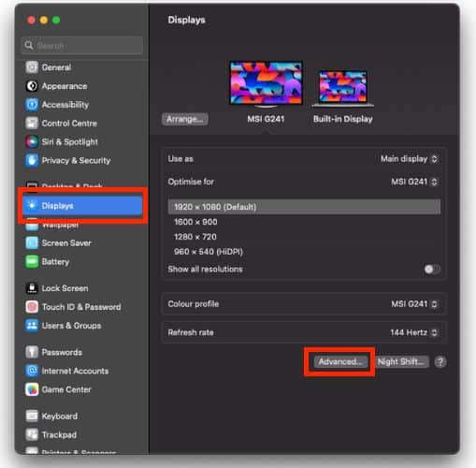Open the Passwords key icon
The height and width of the screenshot is (468, 476).
click(32, 352)
